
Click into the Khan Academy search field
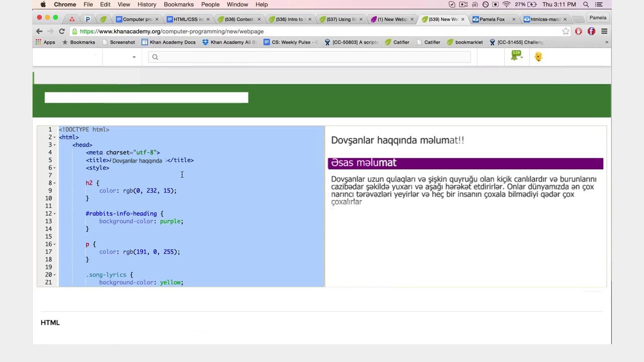click(309, 57)
